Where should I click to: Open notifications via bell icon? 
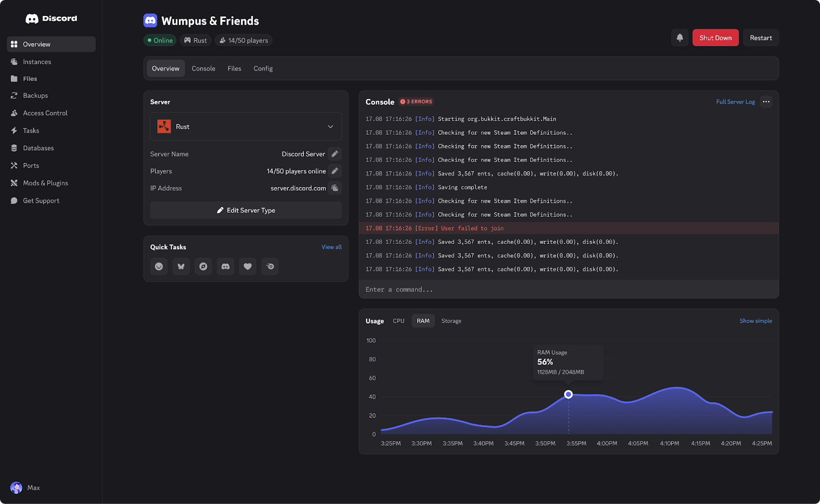[x=680, y=37]
